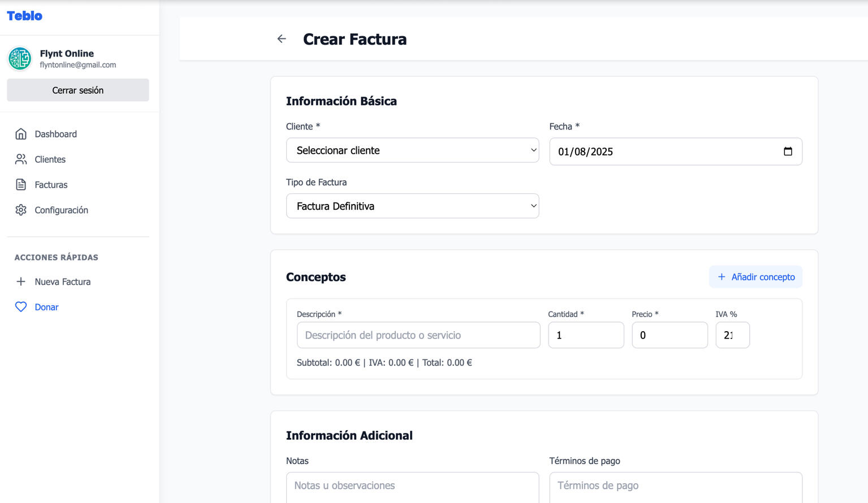Open the calendar picker in Fecha field
868x503 pixels.
[788, 151]
